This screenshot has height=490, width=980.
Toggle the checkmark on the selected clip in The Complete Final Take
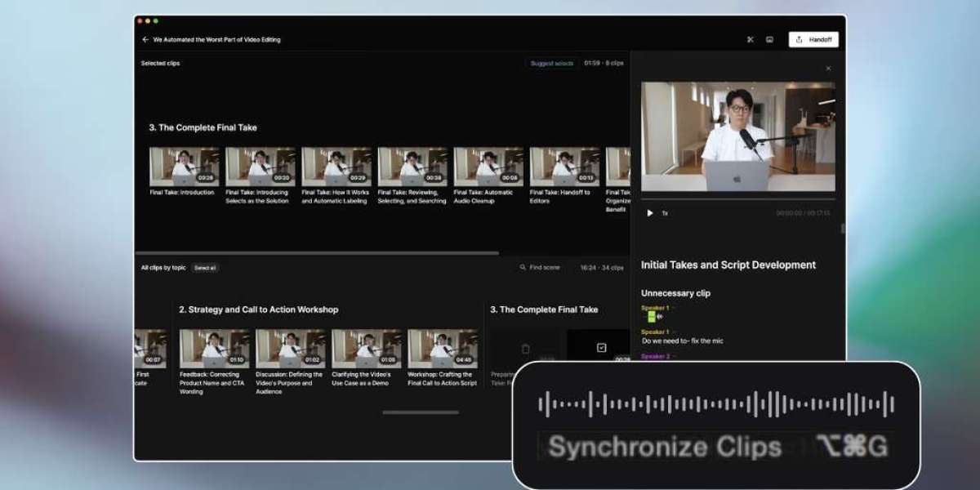pyautogui.click(x=602, y=347)
